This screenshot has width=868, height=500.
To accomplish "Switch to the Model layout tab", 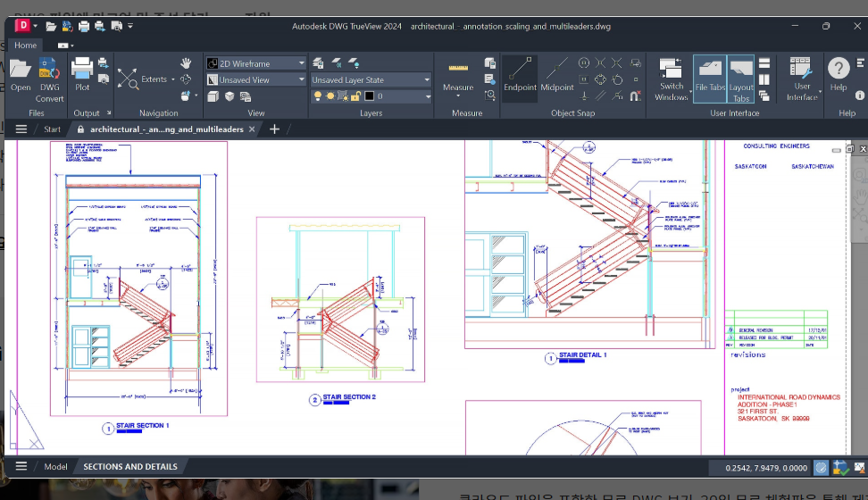I will 55,467.
